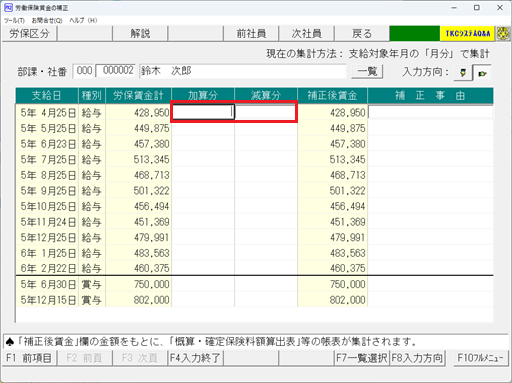Click 加算分 cell for 5年 4月25日

pyautogui.click(x=203, y=112)
